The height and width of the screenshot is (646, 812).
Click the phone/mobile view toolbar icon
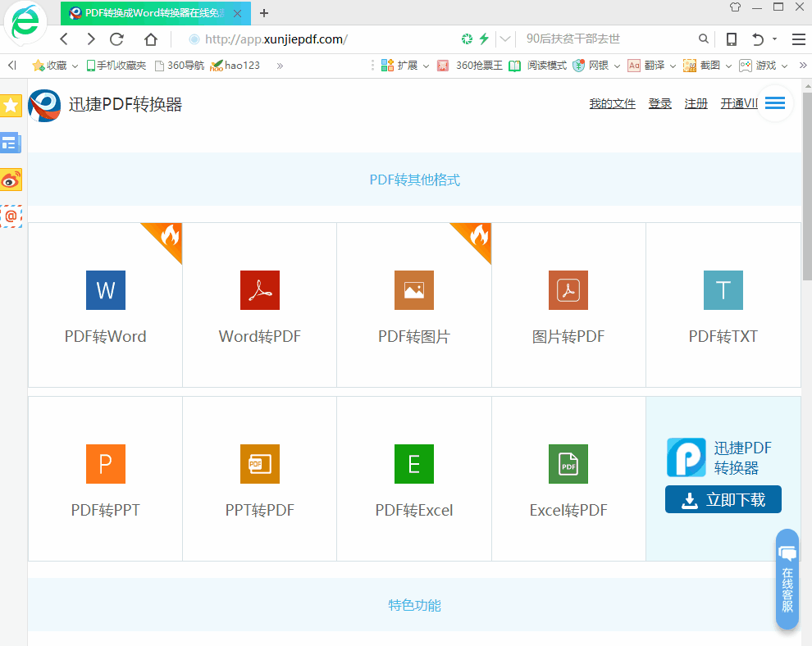tap(732, 39)
